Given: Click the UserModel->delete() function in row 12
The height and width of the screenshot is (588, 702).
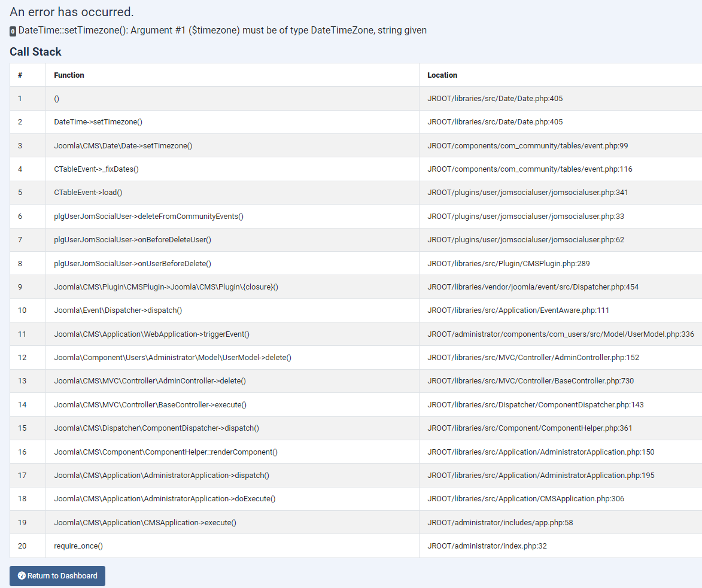Looking at the screenshot, I should (172, 358).
